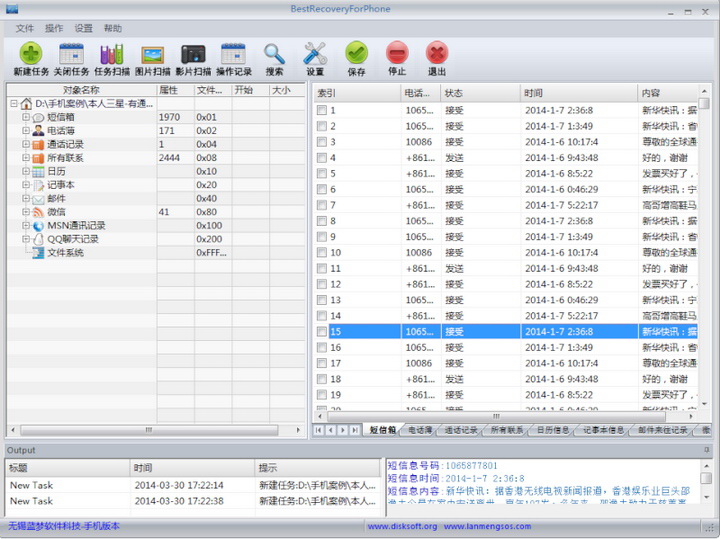Image resolution: width=720 pixels, height=539 pixels.
Task: Switch to the 通话记录 tab
Action: (x=461, y=430)
